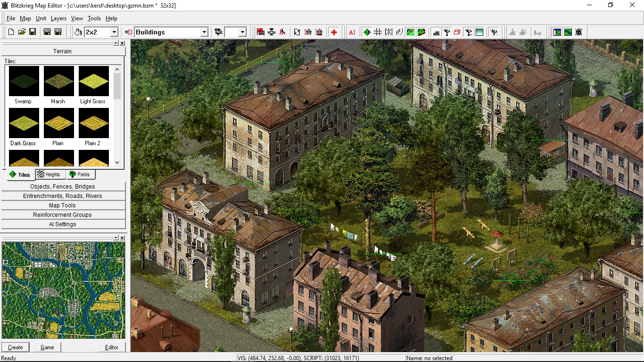Close the minimap panel with its X button

(x=122, y=238)
